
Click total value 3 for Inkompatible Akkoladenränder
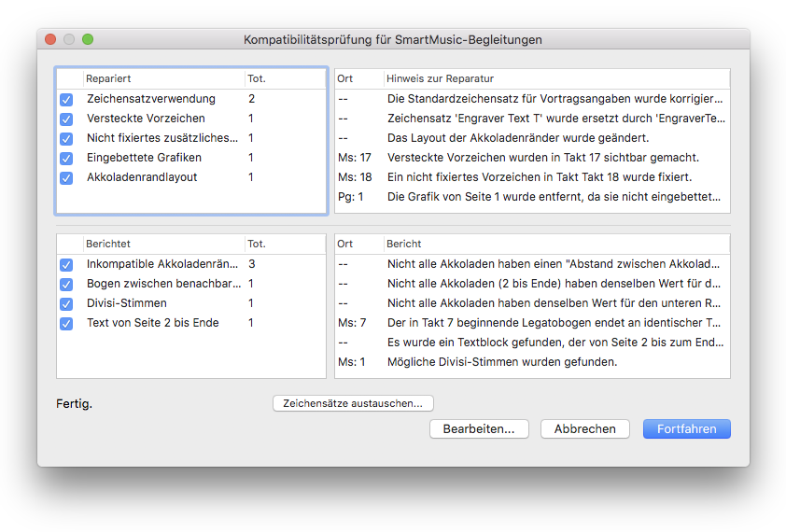(x=252, y=264)
